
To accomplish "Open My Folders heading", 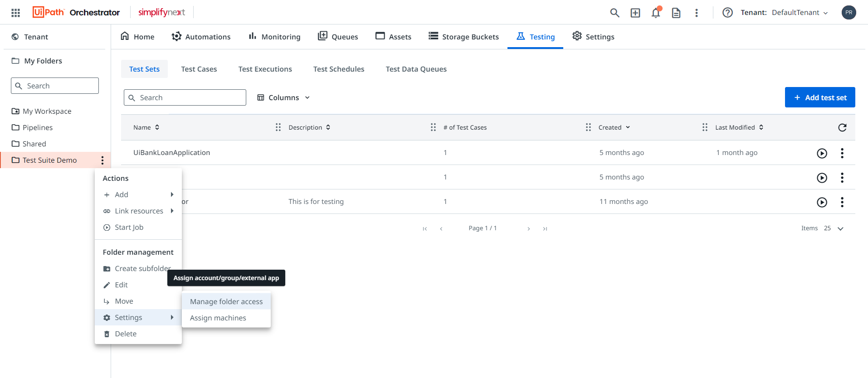I will pos(37,61).
